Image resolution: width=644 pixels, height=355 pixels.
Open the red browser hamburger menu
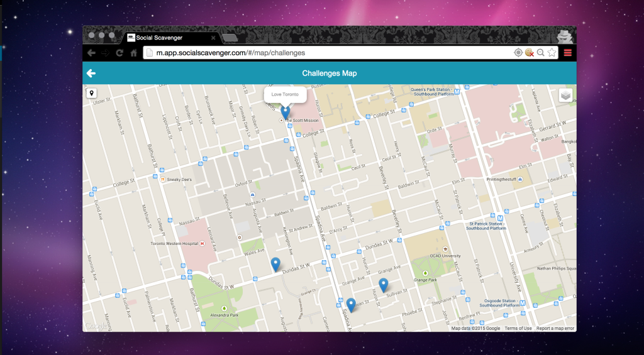coord(568,53)
